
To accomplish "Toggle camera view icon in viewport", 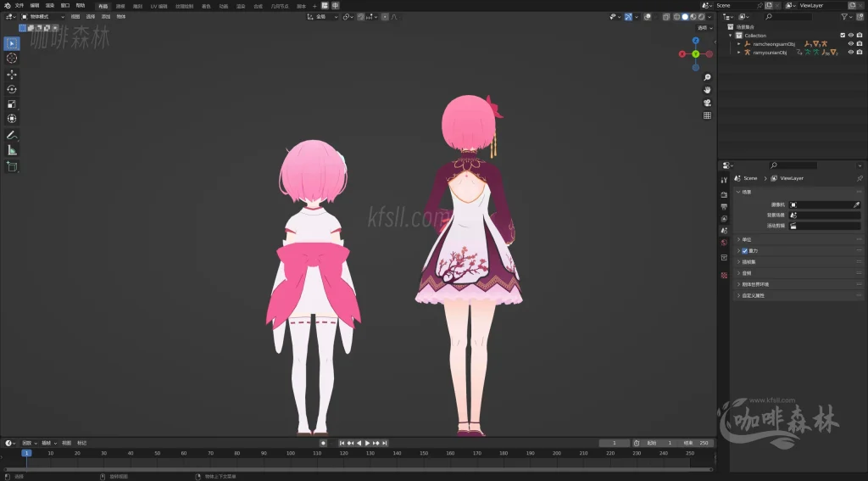I will click(707, 103).
